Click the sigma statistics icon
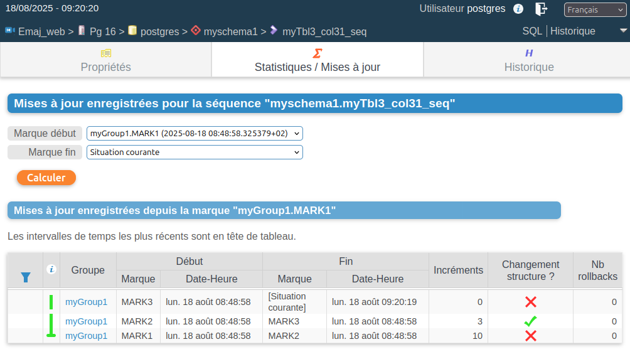This screenshot has height=364, width=630. (x=318, y=53)
